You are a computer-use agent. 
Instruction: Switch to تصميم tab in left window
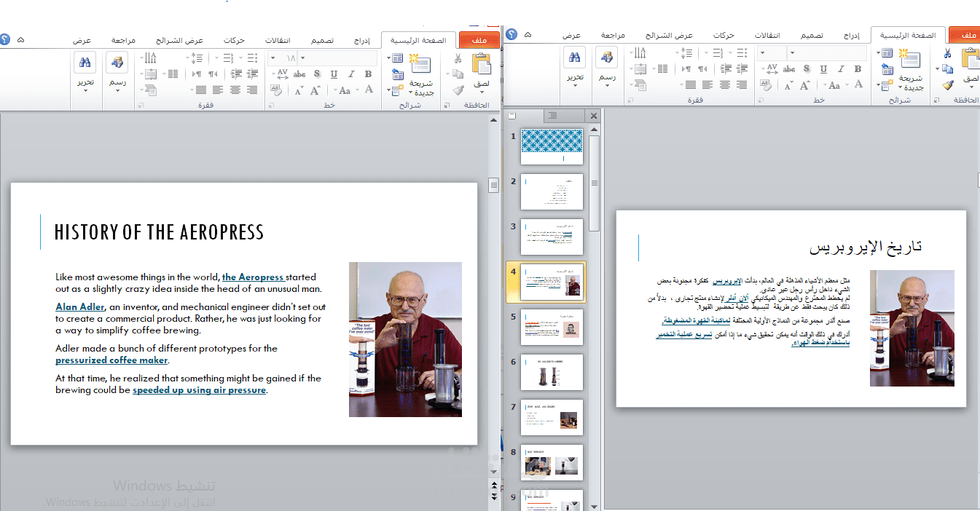321,40
